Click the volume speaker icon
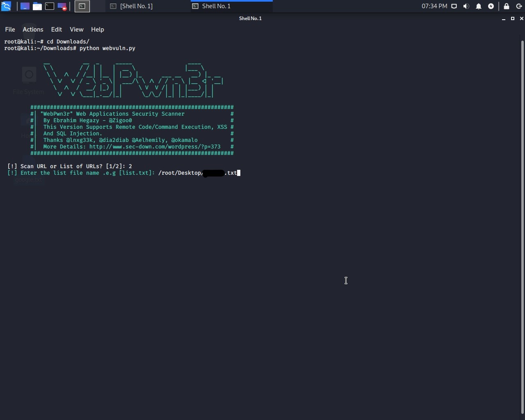The image size is (525, 420). point(466,6)
